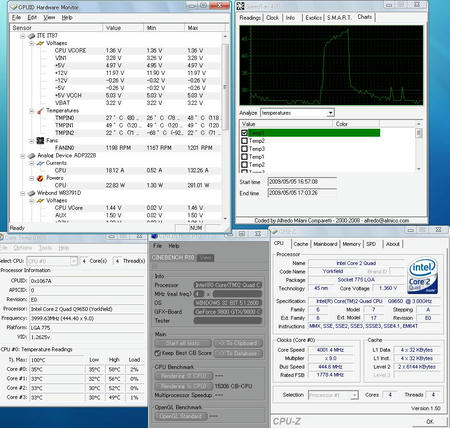Click the ITE IT87 chip icon
The width and height of the screenshot is (450, 428).
click(x=31, y=36)
